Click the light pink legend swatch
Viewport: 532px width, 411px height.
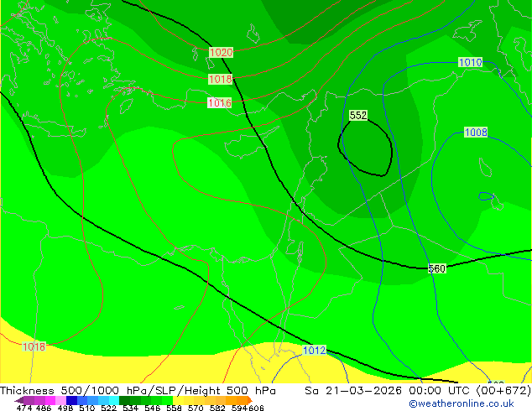(60, 400)
